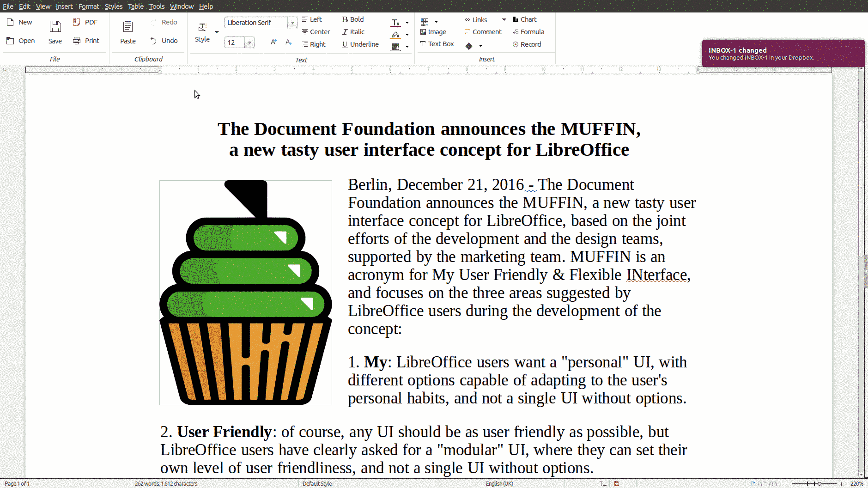Image resolution: width=868 pixels, height=488 pixels.
Task: Open the Liberation Serif font name dropdown
Action: coord(292,23)
